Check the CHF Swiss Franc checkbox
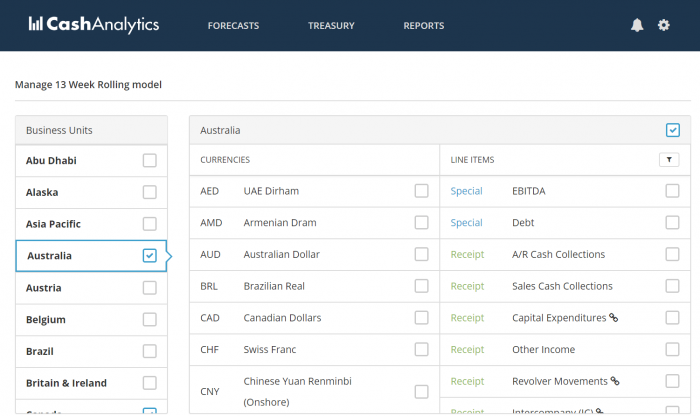The height and width of the screenshot is (416, 700). 421,349
